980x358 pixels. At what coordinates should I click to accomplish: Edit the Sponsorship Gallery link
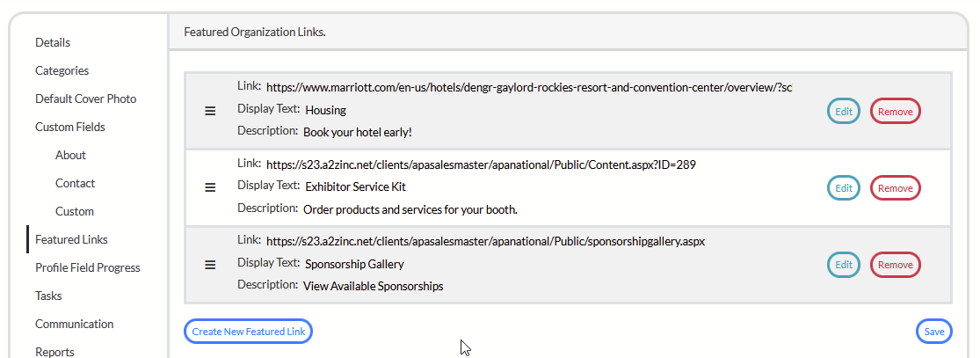pos(844,265)
